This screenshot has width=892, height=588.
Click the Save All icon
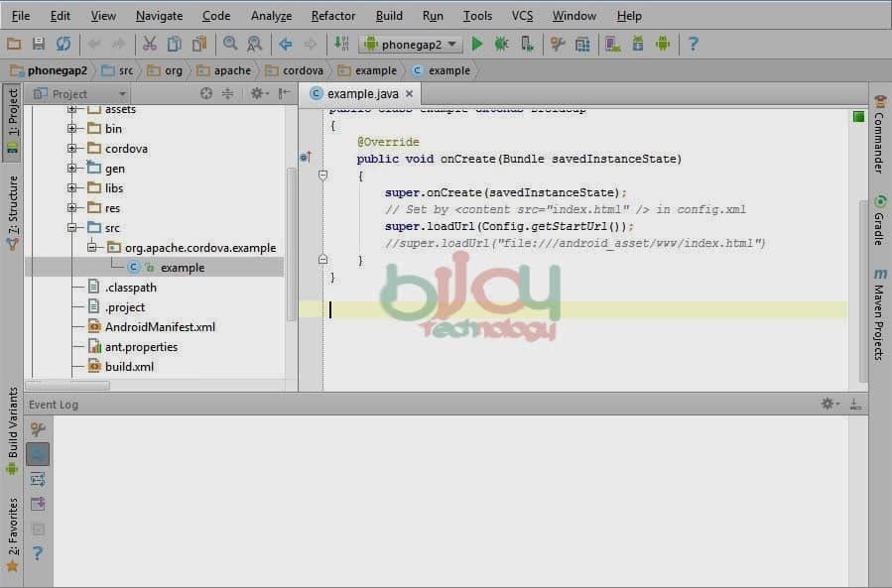point(39,44)
